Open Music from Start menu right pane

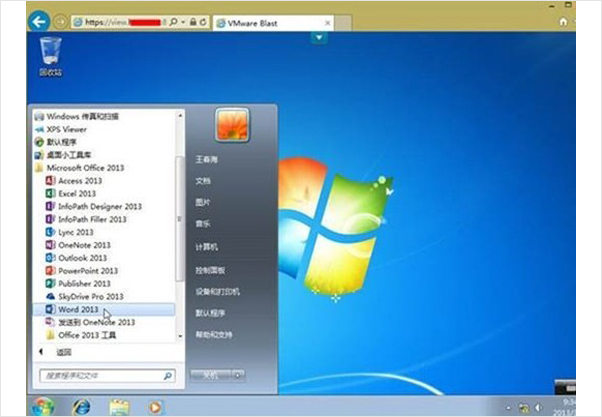(x=203, y=223)
